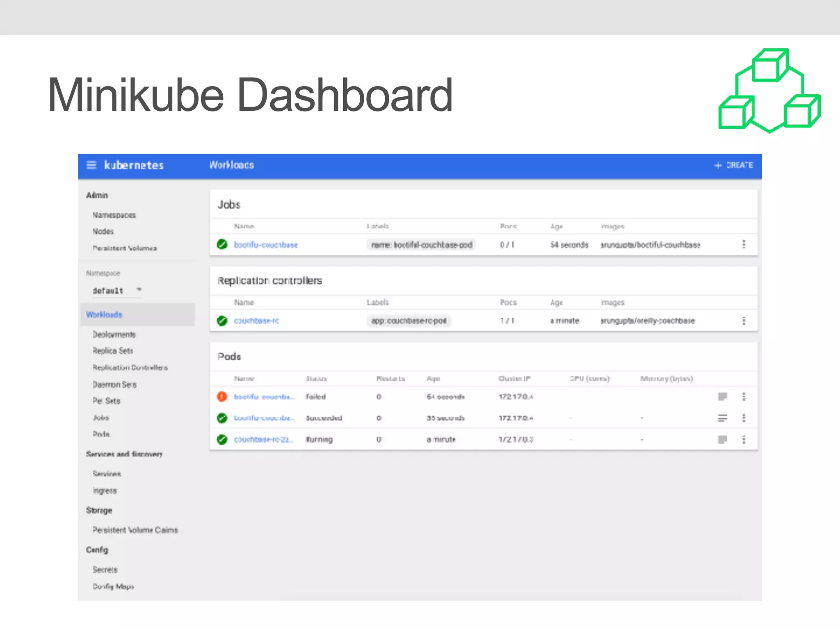
Task: Click green status icon of bootiful-couchbase job
Action: 222,244
